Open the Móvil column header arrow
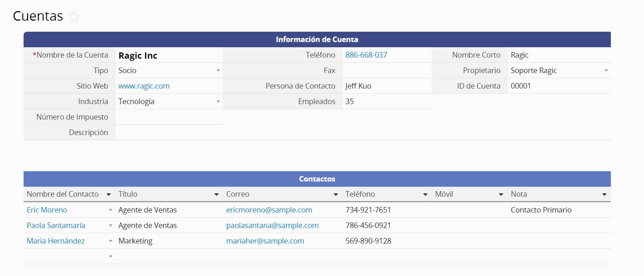This screenshot has height=276, width=644. tap(501, 194)
